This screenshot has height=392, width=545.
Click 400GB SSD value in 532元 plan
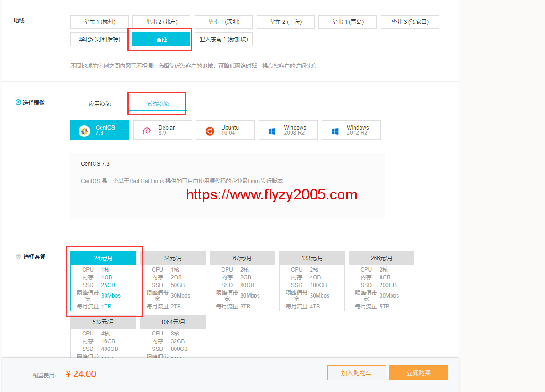(110, 349)
